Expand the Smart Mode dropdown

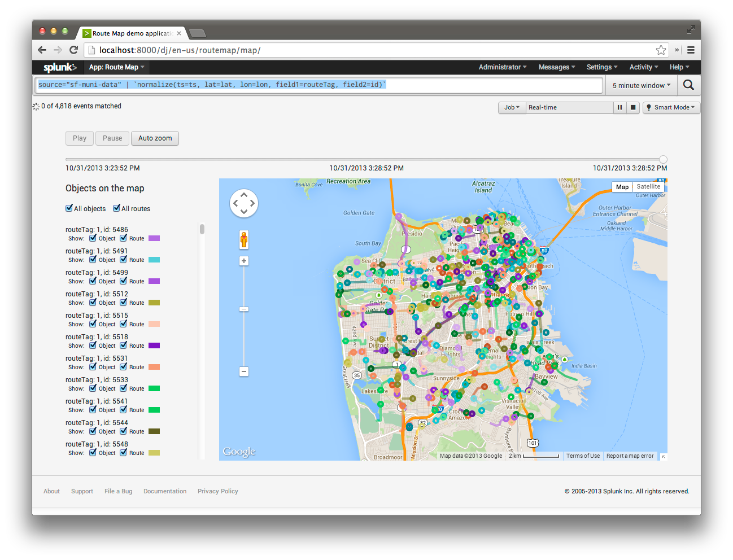coord(671,107)
